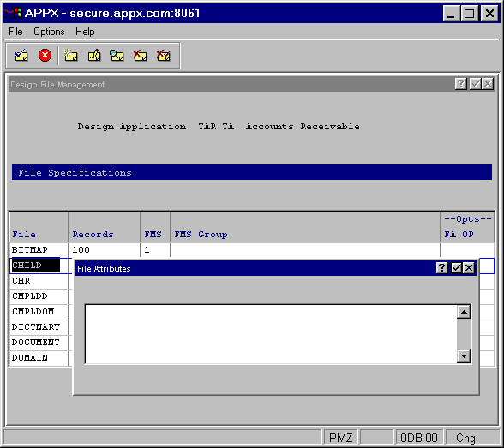Select the CHR file row
This screenshot has height=448, width=504.
(39, 281)
